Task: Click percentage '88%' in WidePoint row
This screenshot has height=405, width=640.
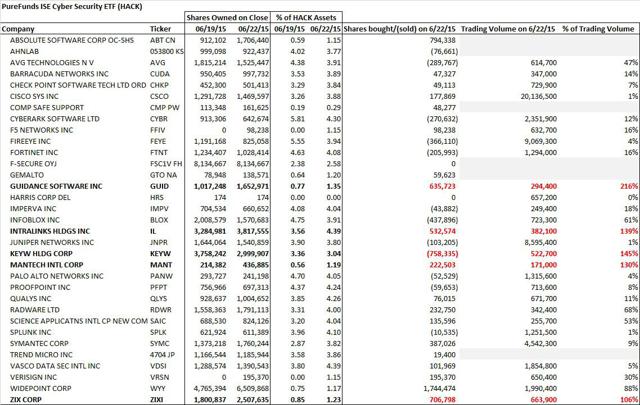Action: pos(631,389)
